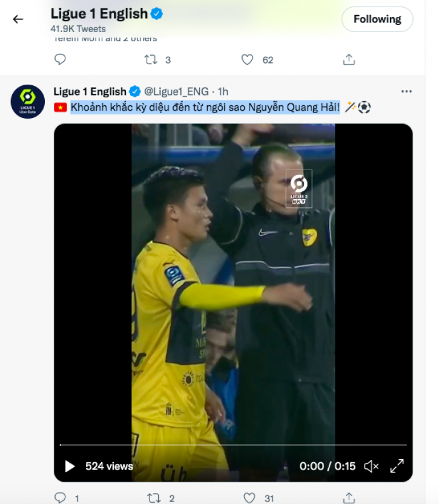The width and height of the screenshot is (439, 504).
Task: Open the tweet's 1h timestamp link
Action: [x=223, y=91]
